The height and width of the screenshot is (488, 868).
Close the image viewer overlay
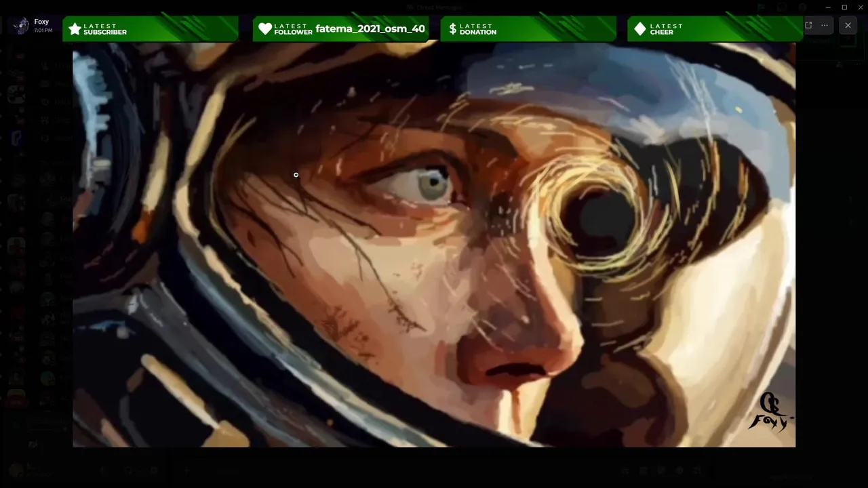[848, 25]
